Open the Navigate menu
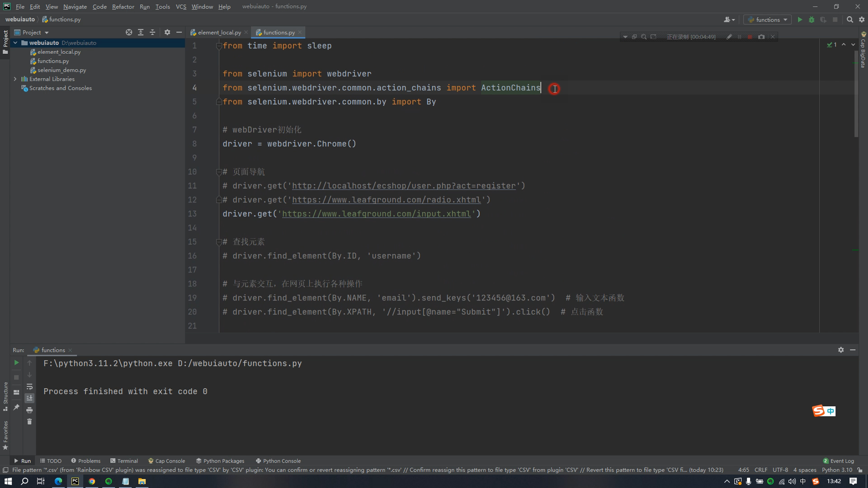This screenshot has width=868, height=488. 75,6
